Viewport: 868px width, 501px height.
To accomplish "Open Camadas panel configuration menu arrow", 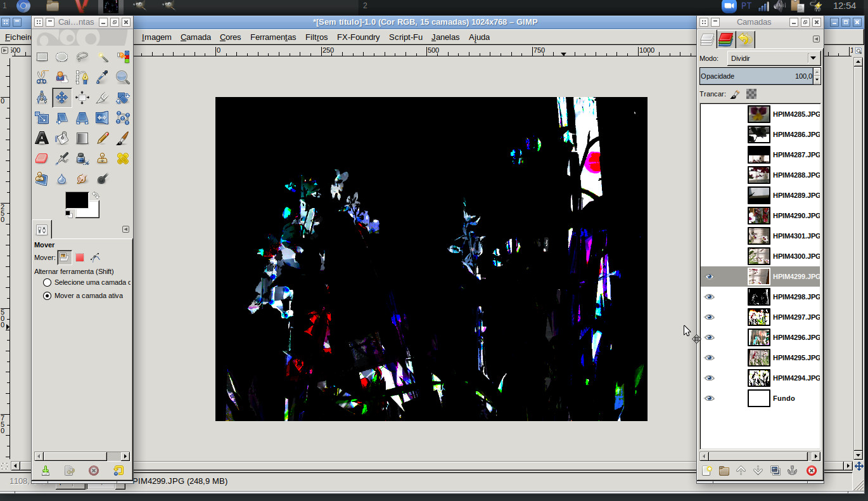I will coord(816,39).
